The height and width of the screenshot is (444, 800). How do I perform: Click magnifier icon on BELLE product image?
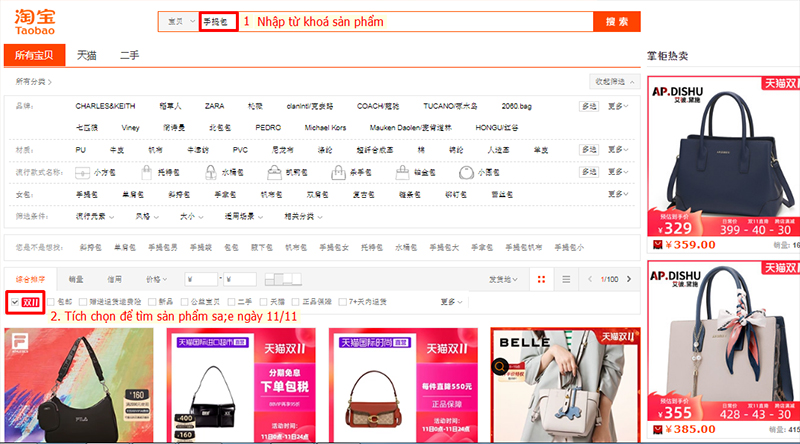500,366
